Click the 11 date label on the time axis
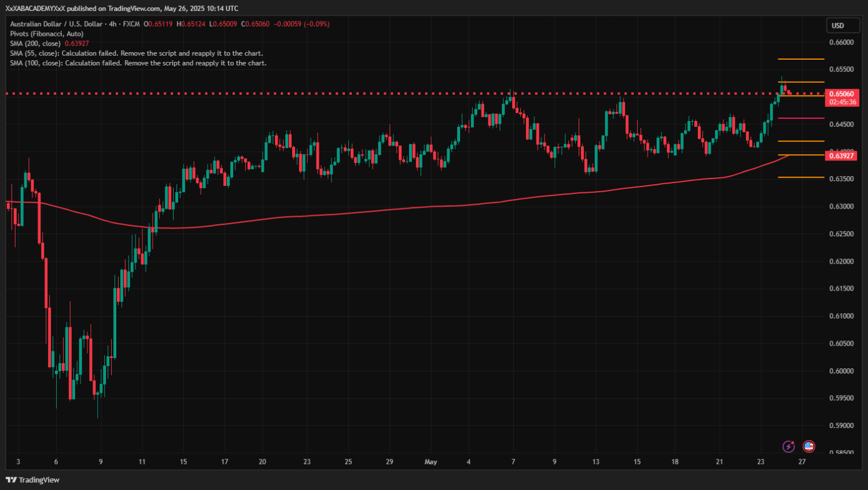This screenshot has width=868, height=490. point(142,462)
